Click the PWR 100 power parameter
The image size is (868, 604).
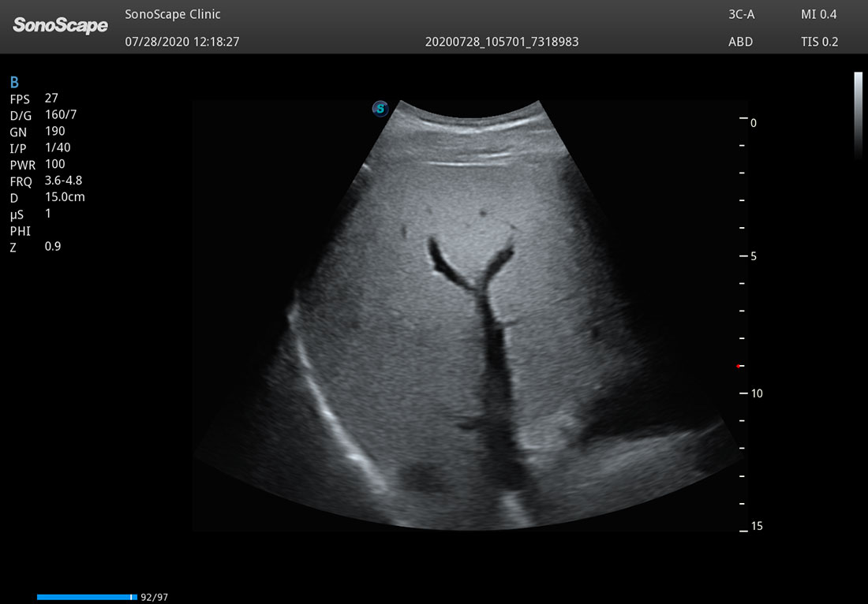coord(38,164)
